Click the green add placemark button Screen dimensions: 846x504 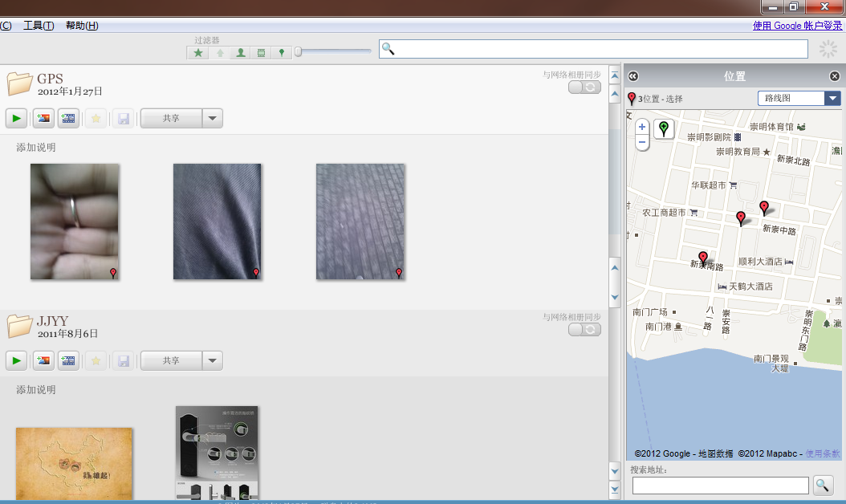(664, 129)
